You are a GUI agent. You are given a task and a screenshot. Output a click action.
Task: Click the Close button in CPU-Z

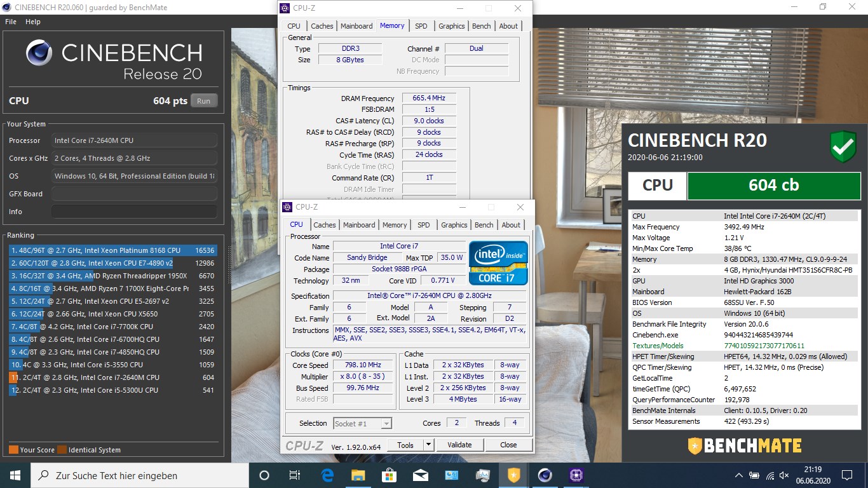point(508,445)
